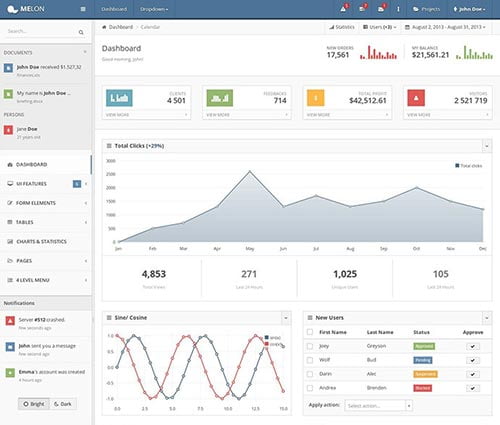Click the Melon logo icon
Screen dimensions: 500x425
[x=12, y=9]
